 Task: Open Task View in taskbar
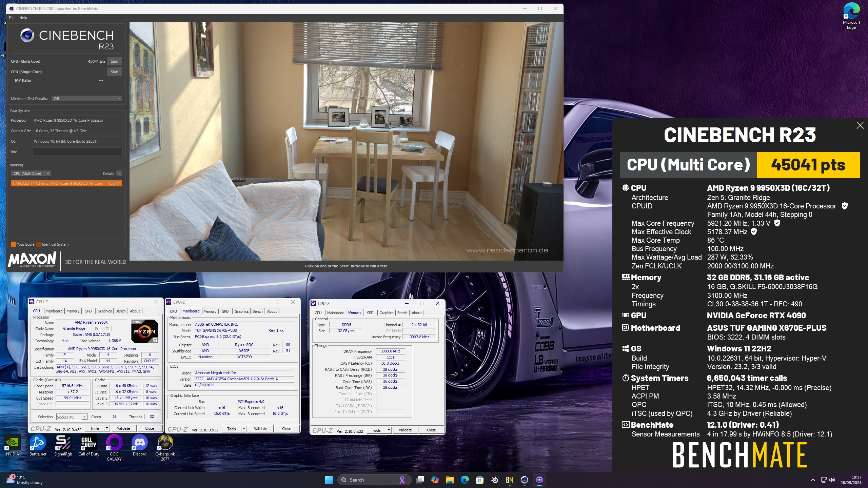tap(420, 480)
